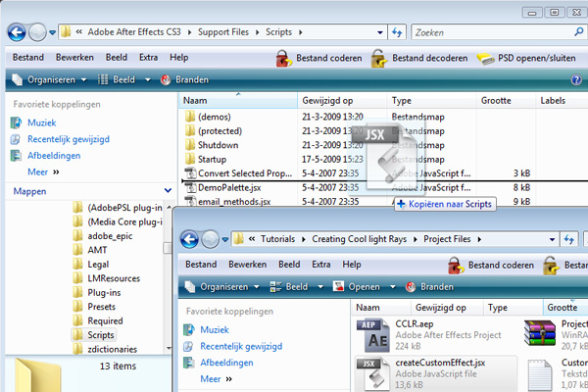Expand address dropdown in Project Files window

tap(552, 239)
